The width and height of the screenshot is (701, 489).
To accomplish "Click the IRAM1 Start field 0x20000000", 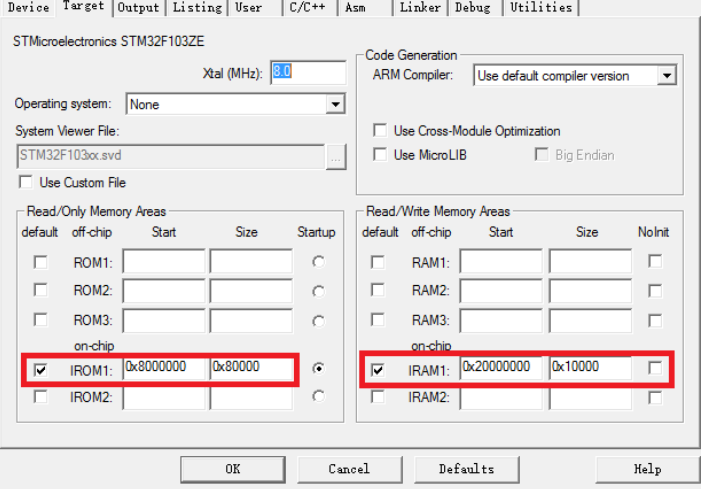I will pos(501,368).
